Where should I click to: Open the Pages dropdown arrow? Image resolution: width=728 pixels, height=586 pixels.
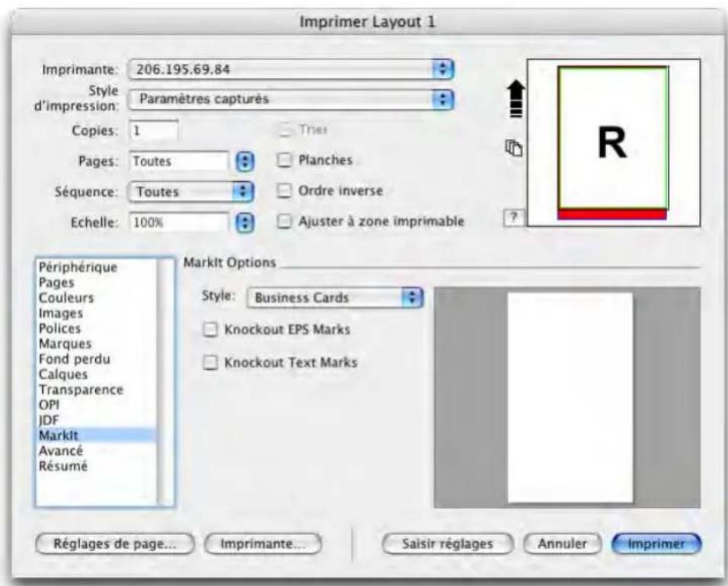[245, 162]
